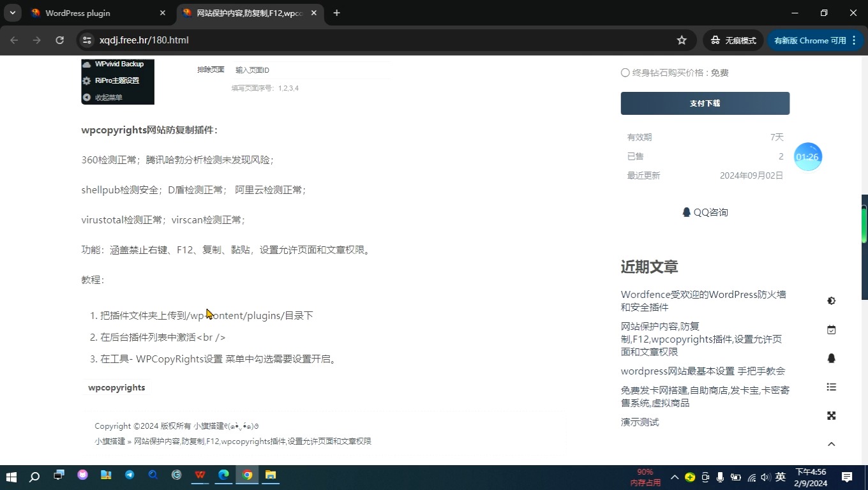Open the Chrome three-dot menu
This screenshot has height=490, width=868.
click(853, 40)
